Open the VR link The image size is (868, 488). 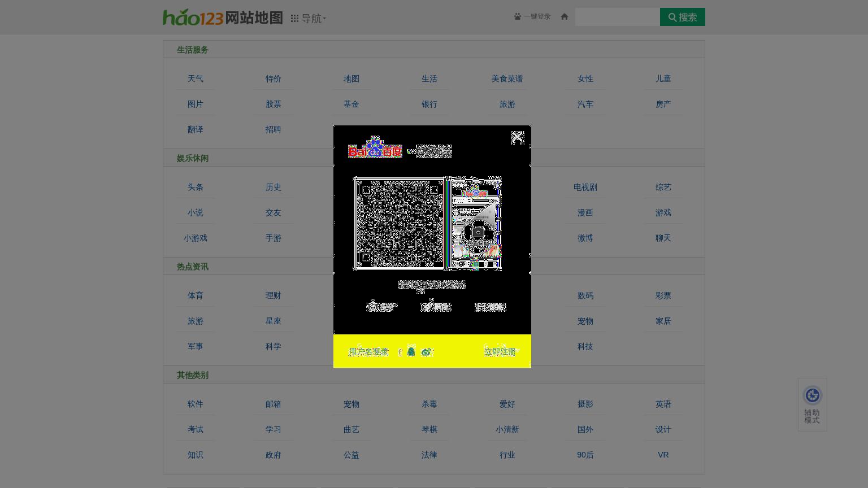663,455
